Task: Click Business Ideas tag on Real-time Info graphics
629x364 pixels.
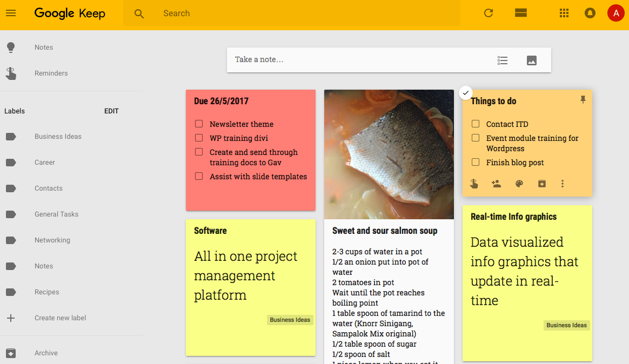Action: [x=566, y=325]
